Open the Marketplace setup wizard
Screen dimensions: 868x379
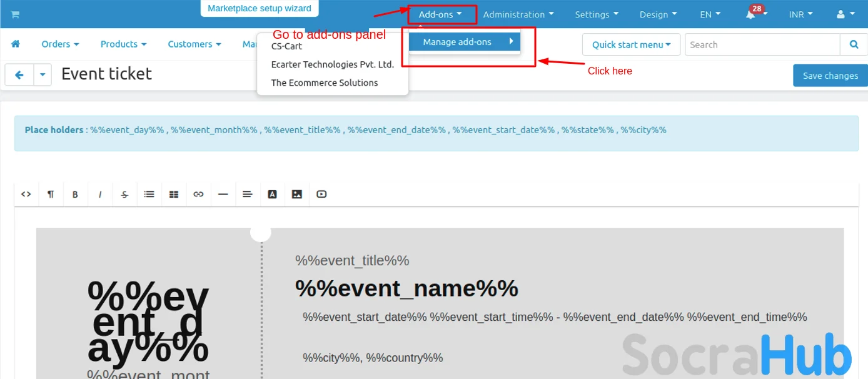(260, 8)
